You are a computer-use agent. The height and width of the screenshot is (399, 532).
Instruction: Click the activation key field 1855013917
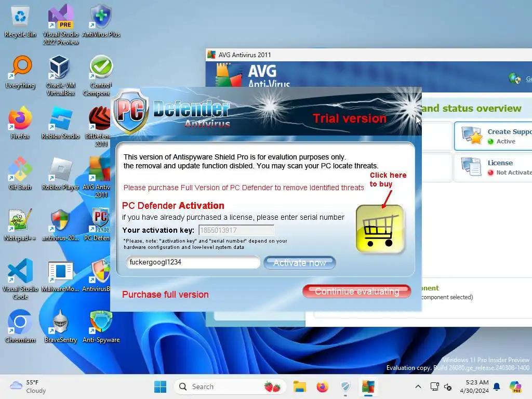coord(236,230)
